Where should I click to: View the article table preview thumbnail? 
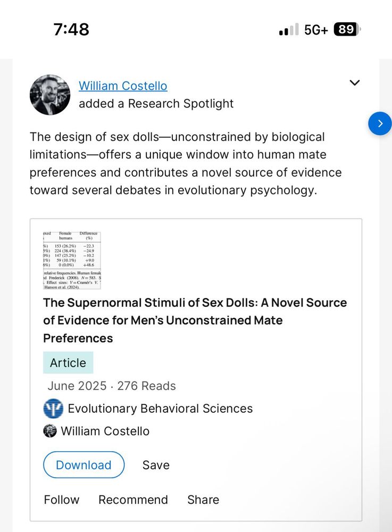click(x=72, y=260)
